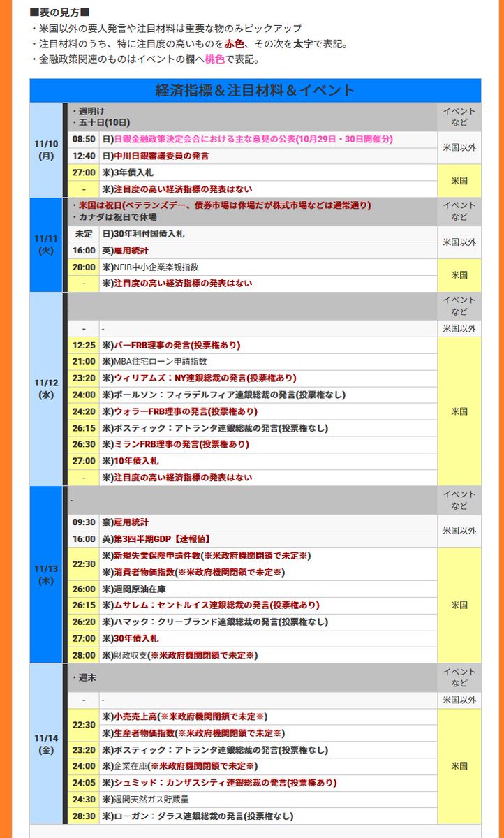Click the 09:30 time cell

[84, 522]
